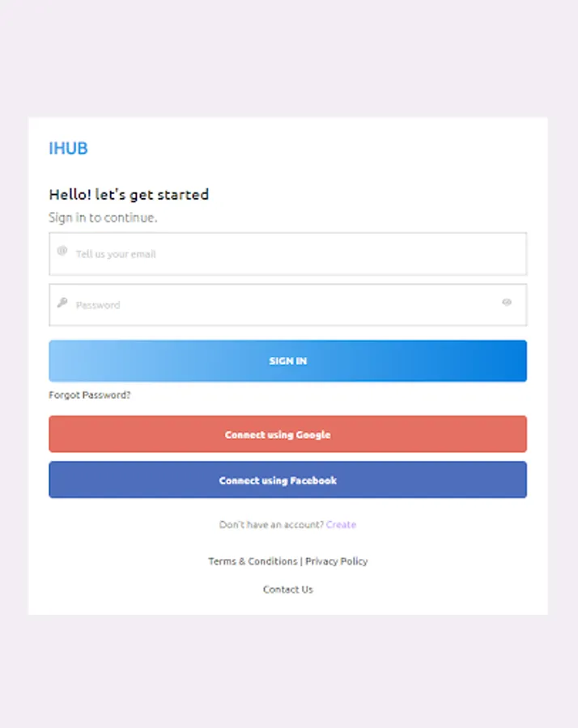Click the @ icon in email field
The width and height of the screenshot is (578, 728).
pos(62,251)
